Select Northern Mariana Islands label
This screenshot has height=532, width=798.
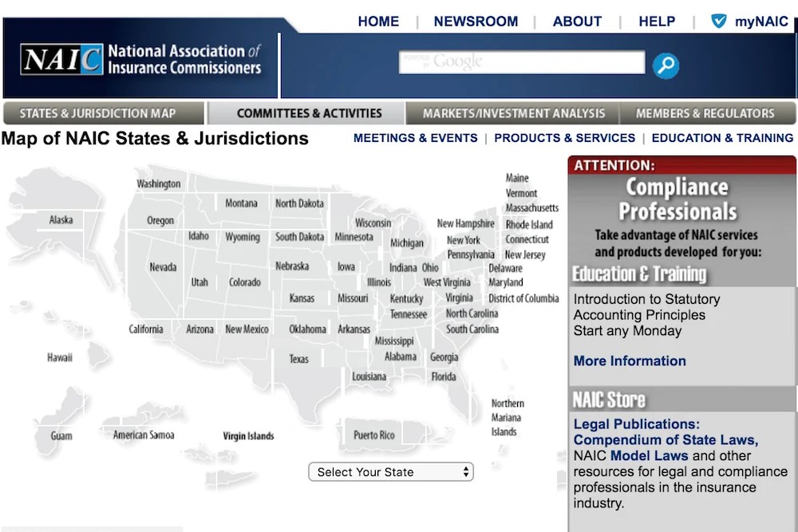[508, 417]
